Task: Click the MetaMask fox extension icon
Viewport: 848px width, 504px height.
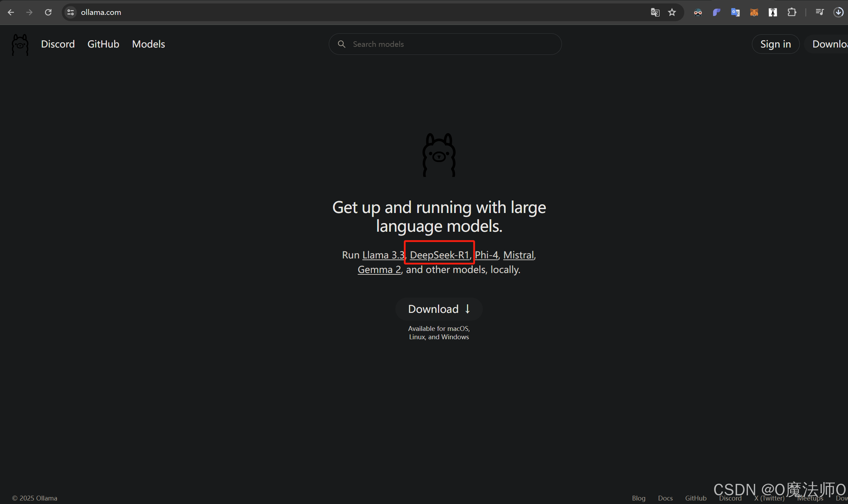Action: click(x=754, y=12)
